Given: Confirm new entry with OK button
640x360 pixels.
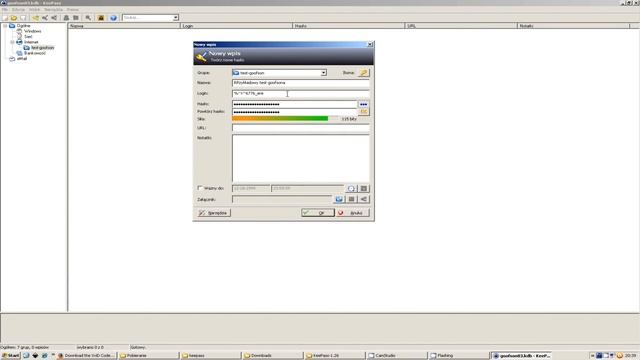Looking at the screenshot, I should [x=318, y=213].
